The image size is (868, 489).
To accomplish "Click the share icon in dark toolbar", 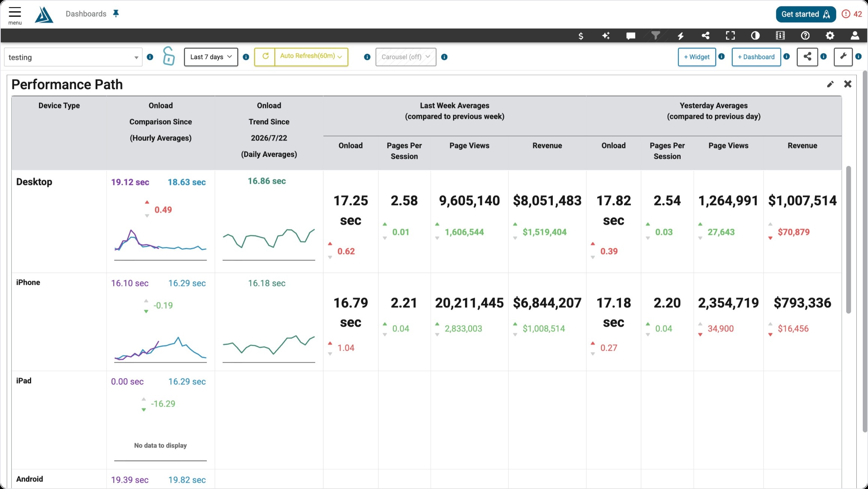I will click(705, 36).
